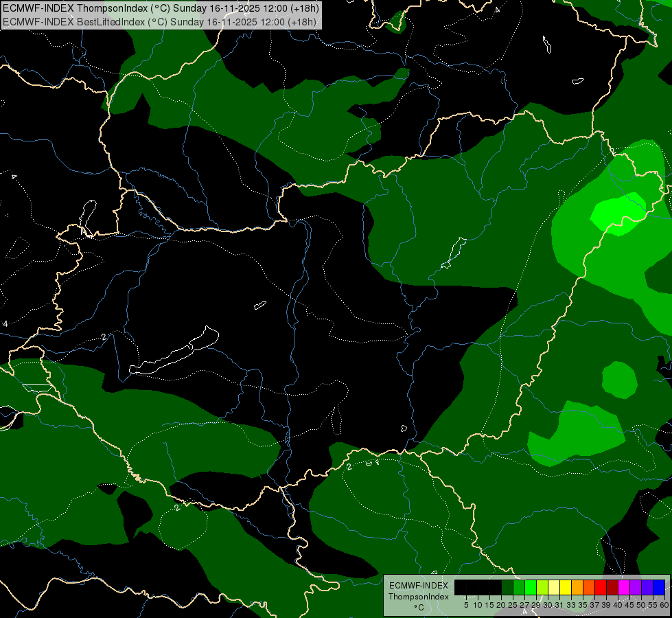Click the small round green patch in the southeast

click(x=619, y=379)
